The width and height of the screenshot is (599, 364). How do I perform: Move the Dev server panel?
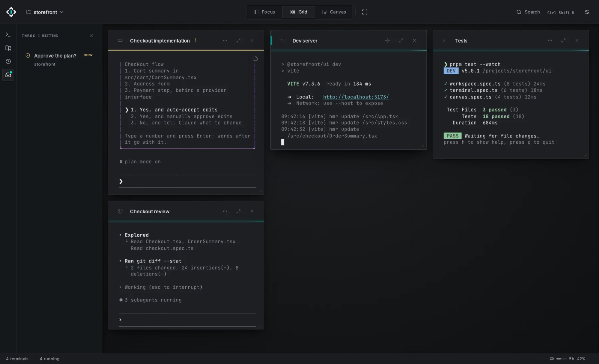click(x=387, y=41)
